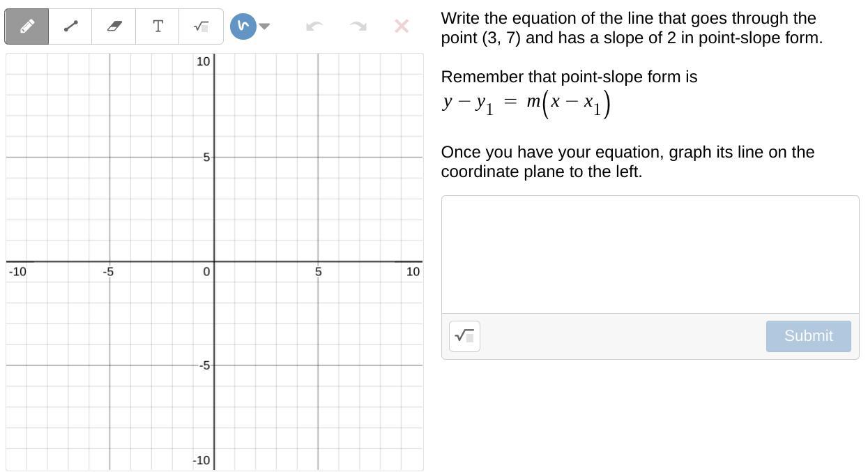Select the line segment tool

[70, 26]
